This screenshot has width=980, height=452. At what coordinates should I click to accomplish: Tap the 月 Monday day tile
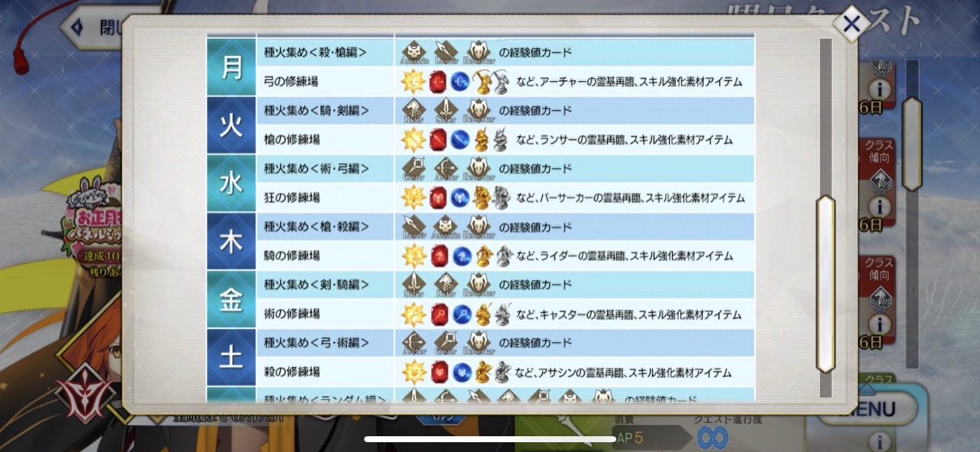(230, 67)
